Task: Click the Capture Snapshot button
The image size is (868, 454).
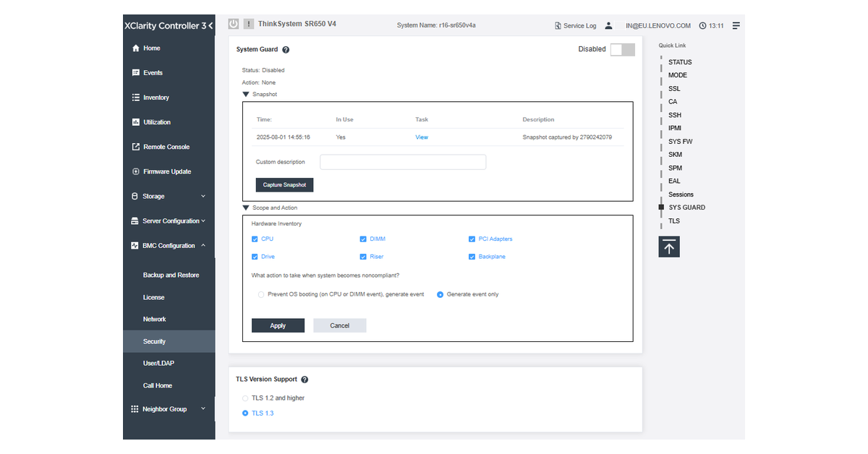Action: [284, 185]
